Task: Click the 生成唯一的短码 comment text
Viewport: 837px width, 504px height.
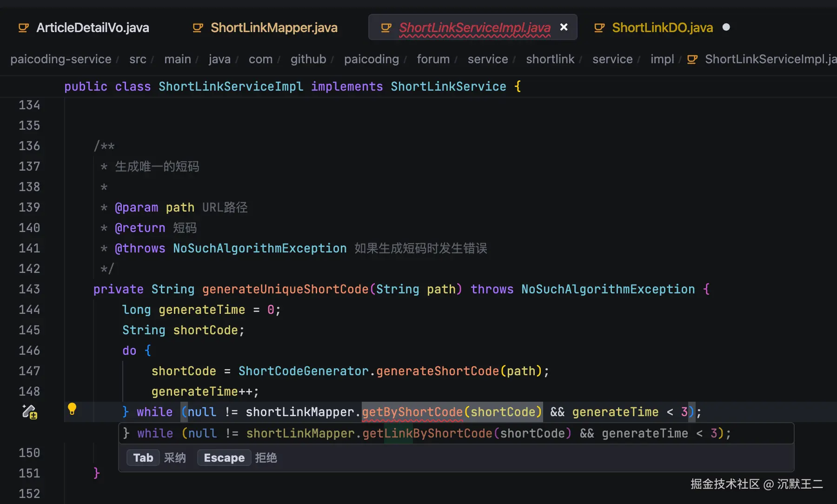Action: [157, 166]
